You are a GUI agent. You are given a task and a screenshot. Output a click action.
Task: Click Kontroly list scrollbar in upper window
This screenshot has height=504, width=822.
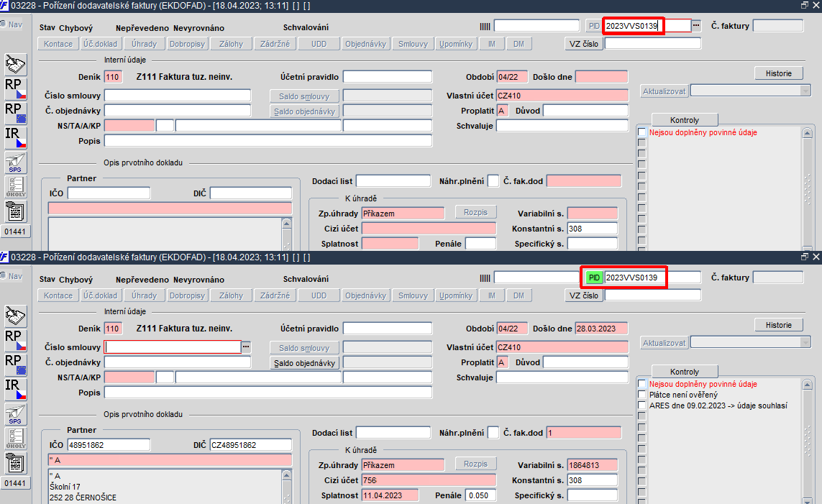pos(808,188)
